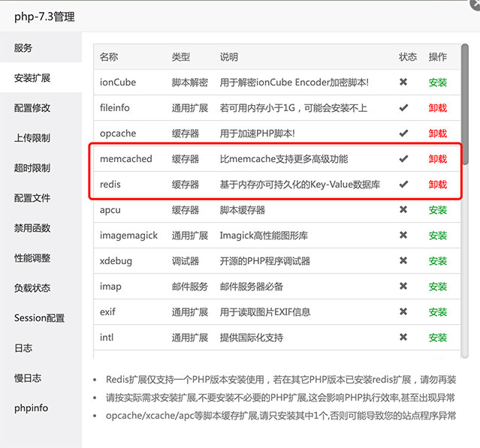Open the 服务 tab in sidebar
Screen dimensions: 480x448
[x=41, y=48]
